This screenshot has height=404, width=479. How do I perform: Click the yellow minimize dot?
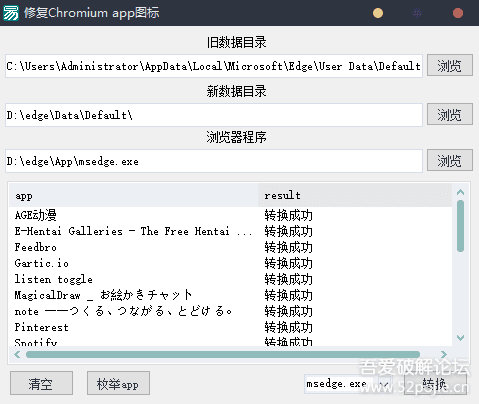[x=378, y=13]
